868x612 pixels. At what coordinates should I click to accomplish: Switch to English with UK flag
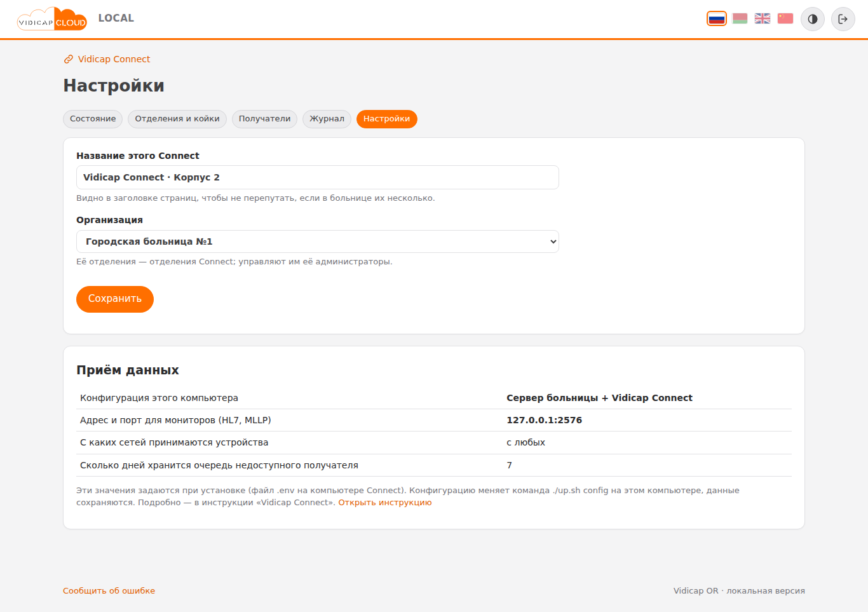[763, 18]
